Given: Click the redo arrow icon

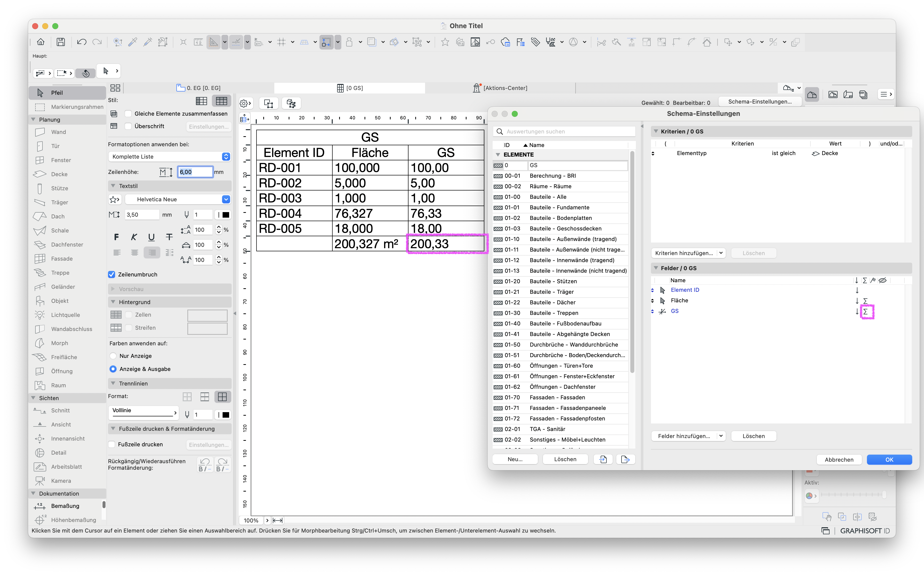Looking at the screenshot, I should click(x=97, y=42).
